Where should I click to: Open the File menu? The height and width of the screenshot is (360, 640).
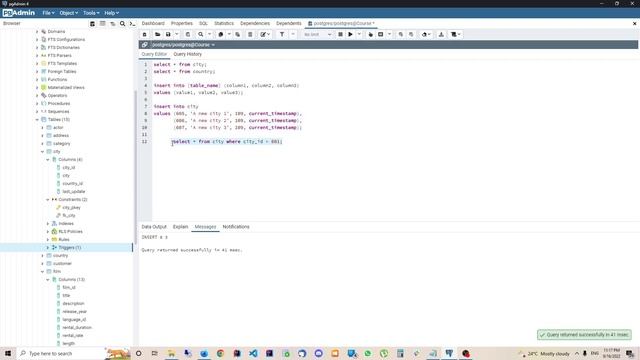(x=48, y=13)
